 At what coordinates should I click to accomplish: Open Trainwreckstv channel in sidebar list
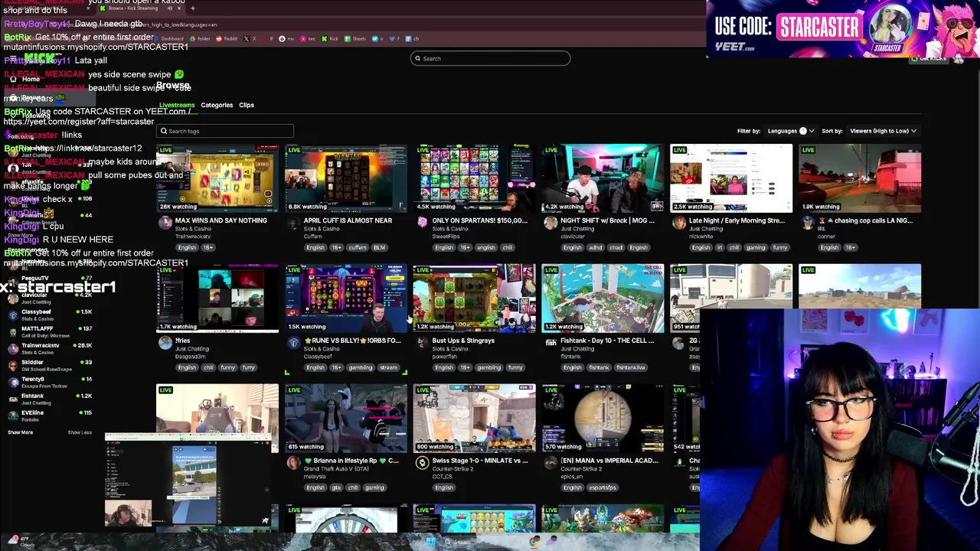[50, 348]
